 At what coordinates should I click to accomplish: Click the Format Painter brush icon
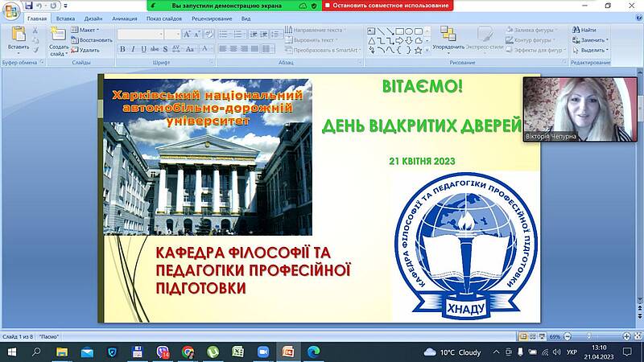coord(35,50)
